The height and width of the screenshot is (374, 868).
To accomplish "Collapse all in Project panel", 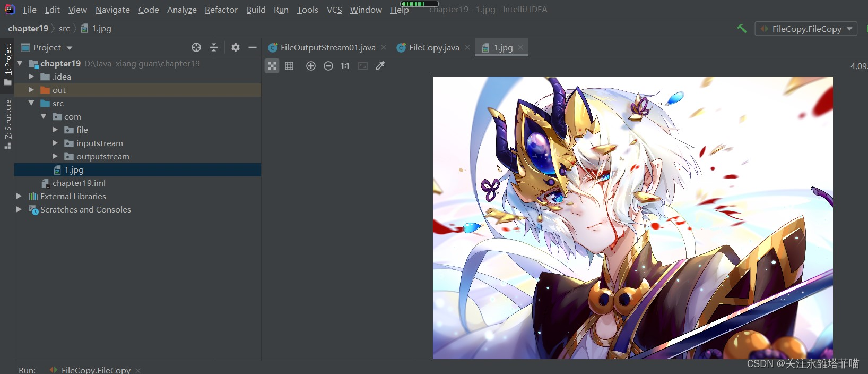I will pyautogui.click(x=214, y=47).
